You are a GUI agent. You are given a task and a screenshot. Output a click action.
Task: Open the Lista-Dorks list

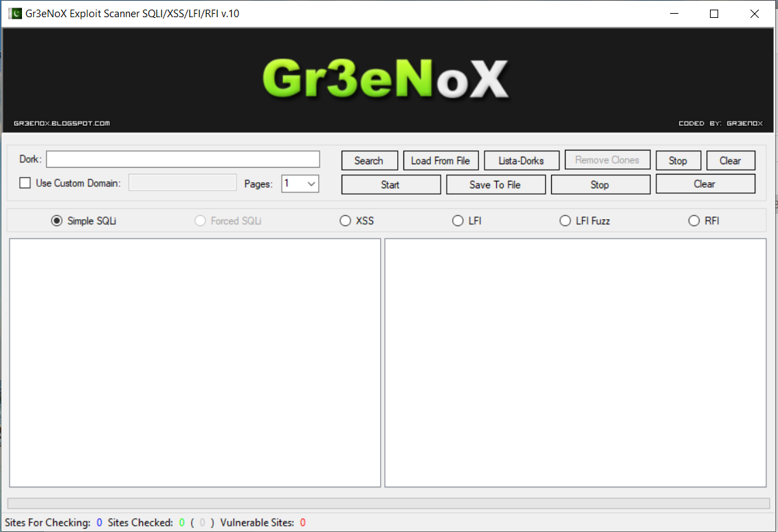pos(521,161)
